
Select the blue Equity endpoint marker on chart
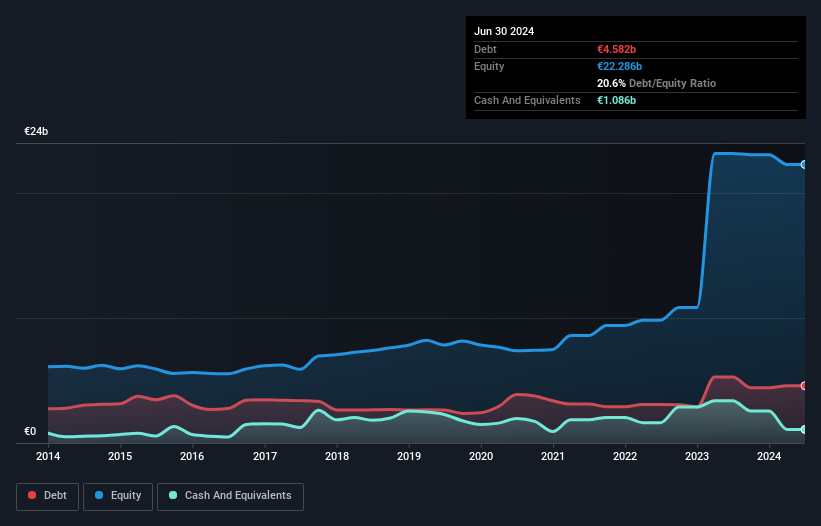[x=804, y=164]
